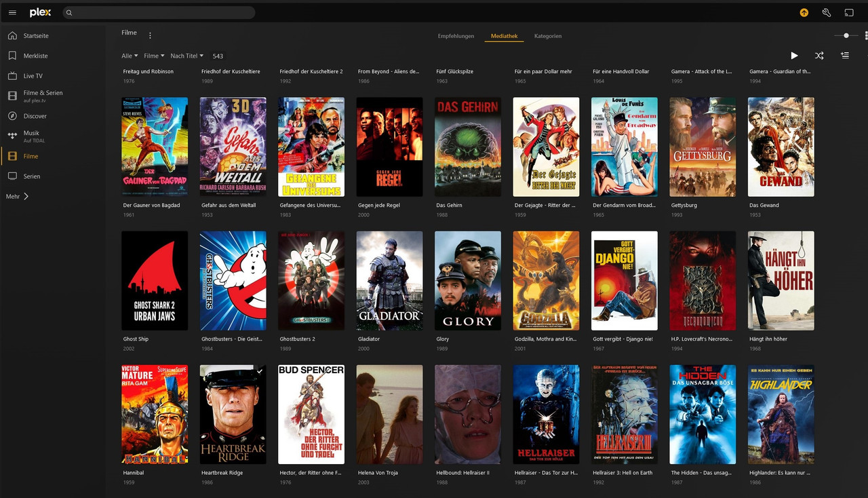868x498 pixels.
Task: Open the Godzilla, Mothra poster
Action: coord(547,280)
